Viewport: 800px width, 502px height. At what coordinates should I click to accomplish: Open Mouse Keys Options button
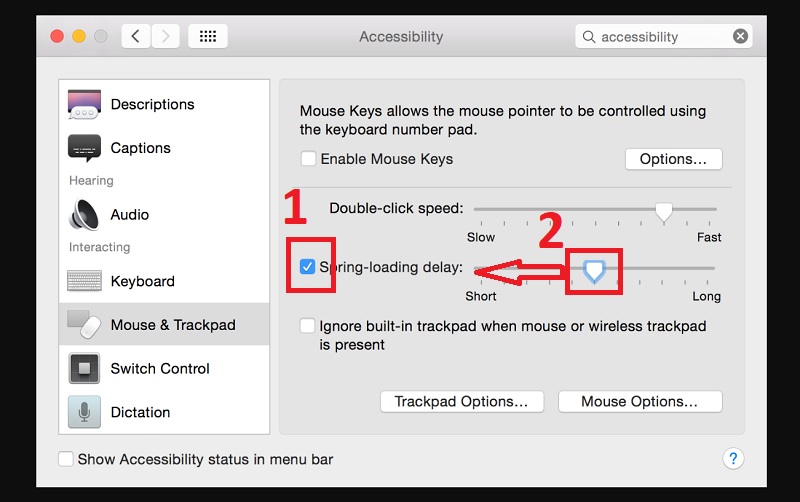coord(673,159)
